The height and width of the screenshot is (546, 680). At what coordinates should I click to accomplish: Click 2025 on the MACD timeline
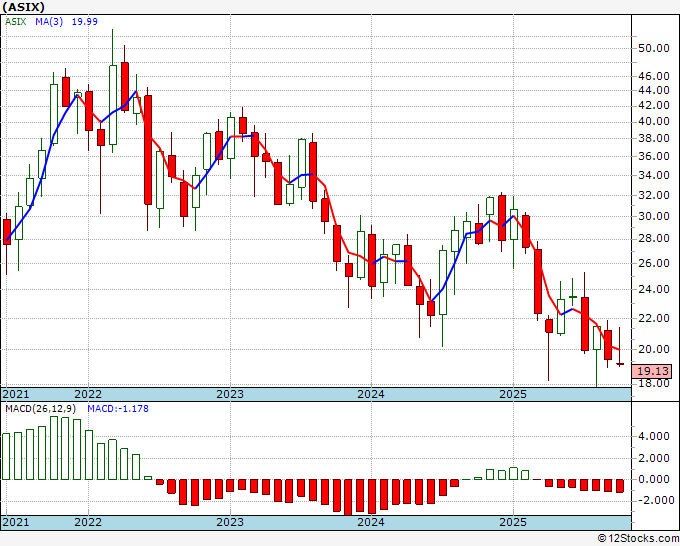(513, 522)
